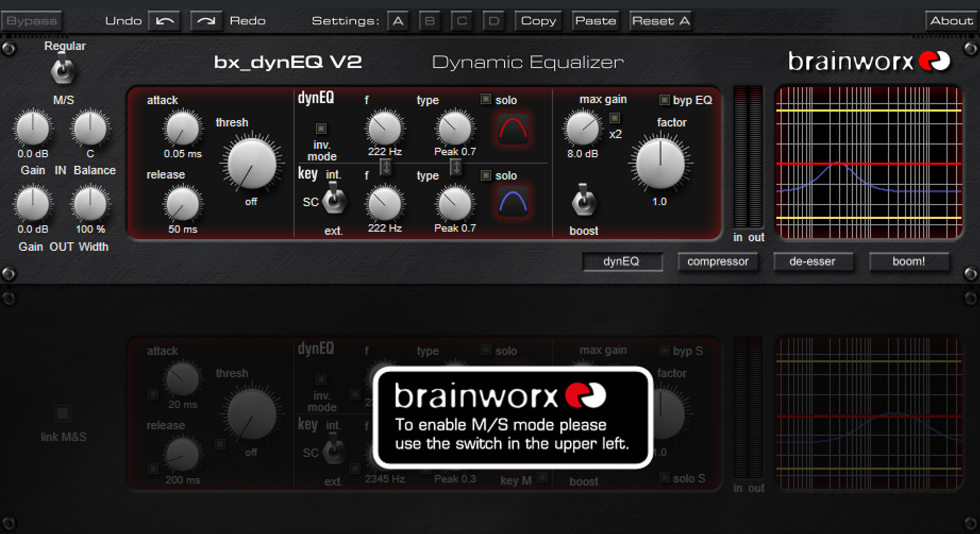Click the dynEQ type knob Peak 0.7
Viewport: 980px width, 534px height.
455,128
